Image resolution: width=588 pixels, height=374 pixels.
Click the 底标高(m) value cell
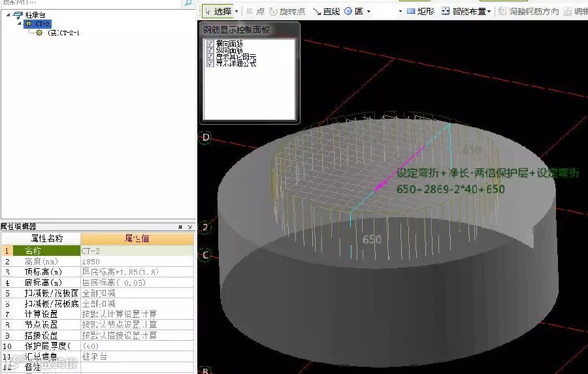[137, 283]
